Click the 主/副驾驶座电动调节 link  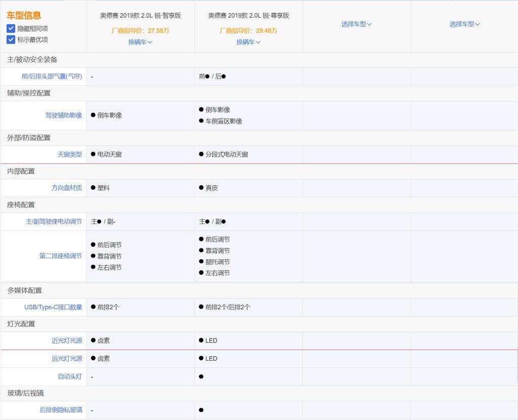pyautogui.click(x=54, y=222)
